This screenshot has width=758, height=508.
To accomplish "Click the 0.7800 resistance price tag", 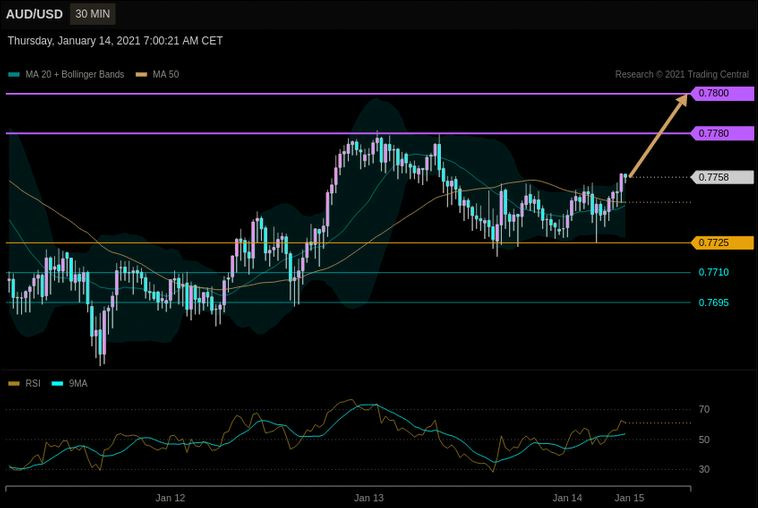I will 722,93.
